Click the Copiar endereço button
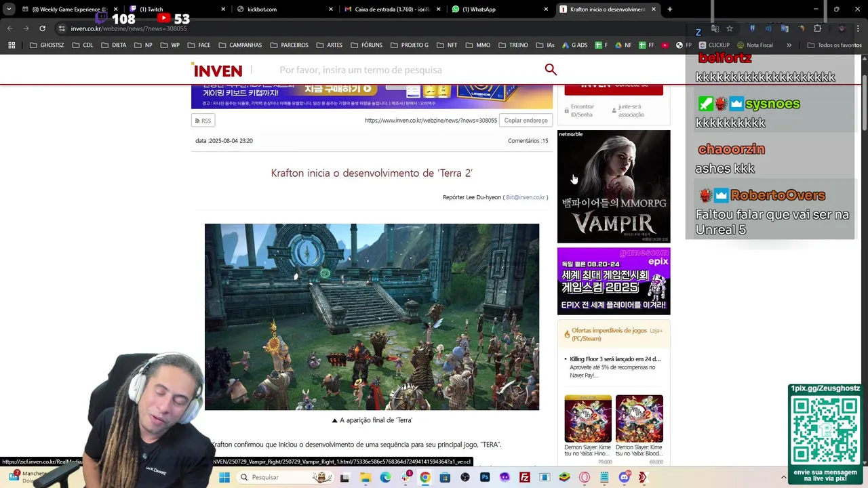This screenshot has height=488, width=868. pyautogui.click(x=526, y=121)
